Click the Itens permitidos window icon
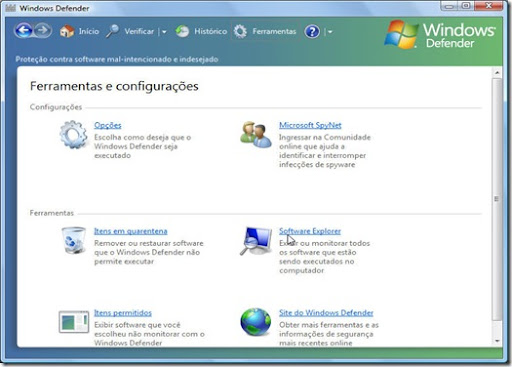 pyautogui.click(x=74, y=322)
